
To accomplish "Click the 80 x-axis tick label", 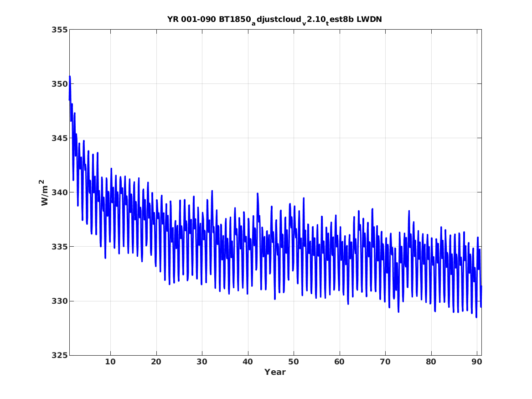I will coord(431,362).
